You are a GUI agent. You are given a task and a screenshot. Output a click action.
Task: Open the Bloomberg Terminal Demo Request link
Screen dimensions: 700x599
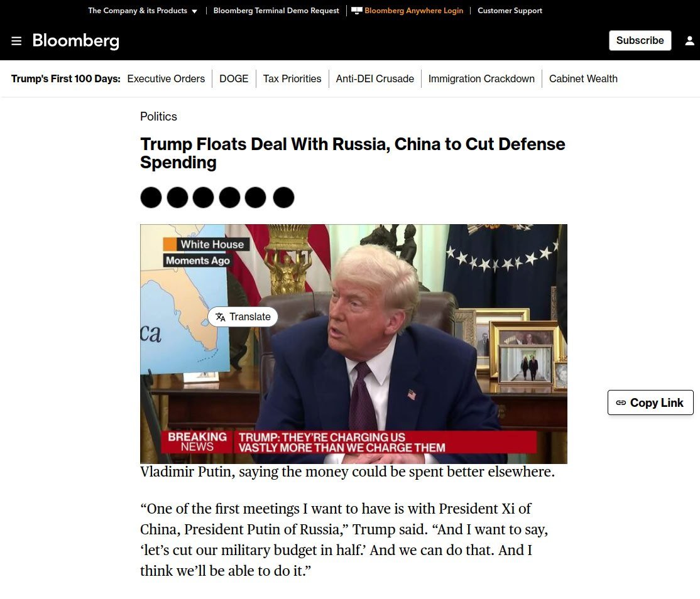276,11
